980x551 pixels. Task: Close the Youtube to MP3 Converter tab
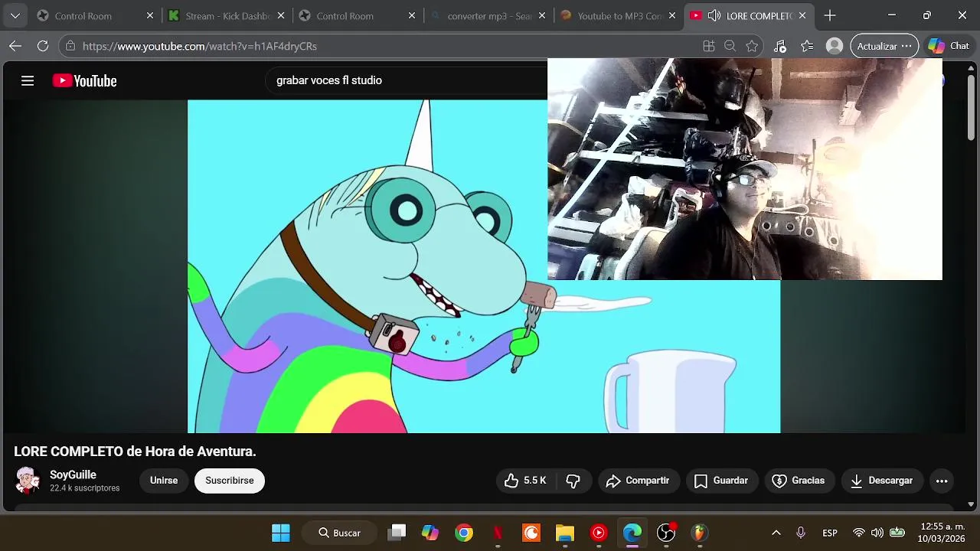click(x=672, y=15)
